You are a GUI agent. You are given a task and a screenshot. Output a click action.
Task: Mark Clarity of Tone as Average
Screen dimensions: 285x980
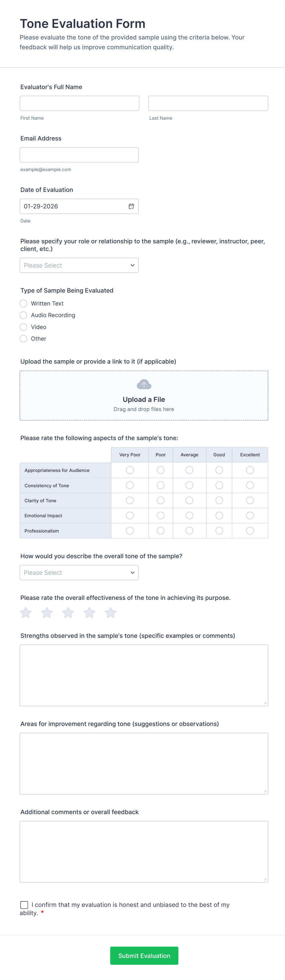click(x=189, y=500)
